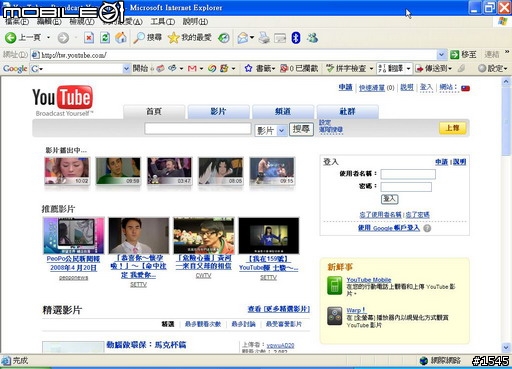Open the Home page house icon

pyautogui.click(x=121, y=38)
